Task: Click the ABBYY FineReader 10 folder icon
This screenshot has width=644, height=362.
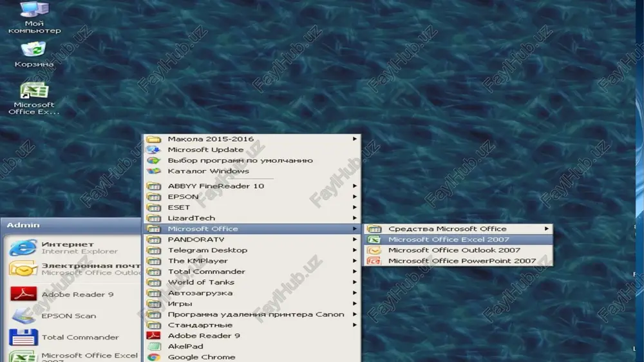Action: (154, 186)
